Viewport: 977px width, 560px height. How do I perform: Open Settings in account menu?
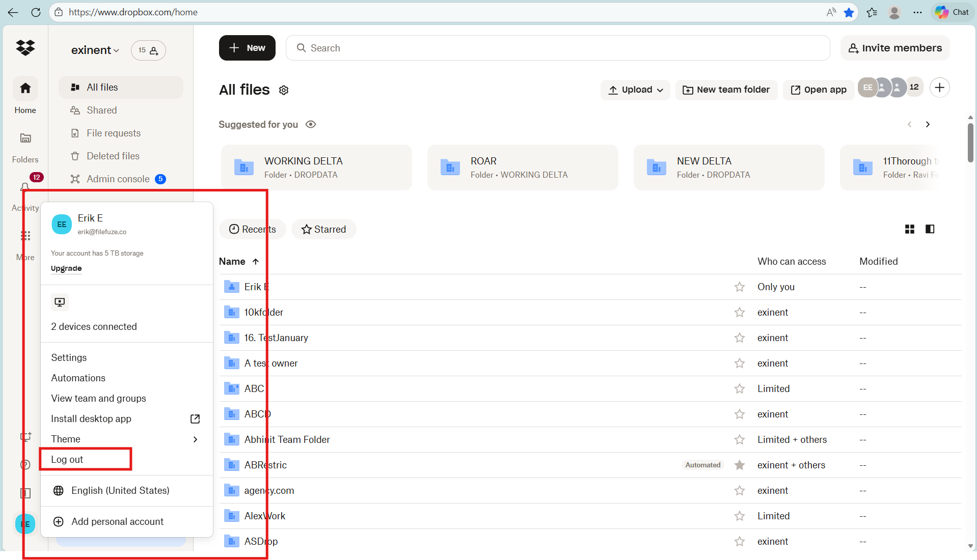[69, 357]
